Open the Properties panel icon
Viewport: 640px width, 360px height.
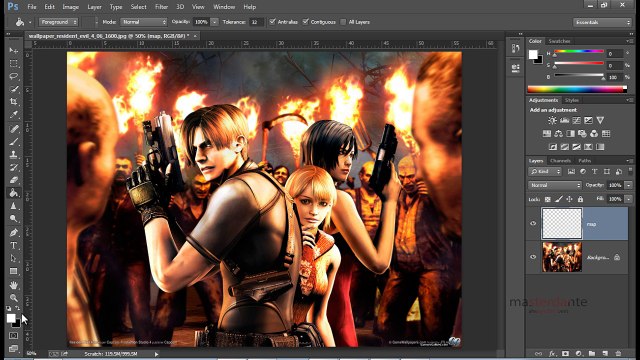tap(516, 67)
